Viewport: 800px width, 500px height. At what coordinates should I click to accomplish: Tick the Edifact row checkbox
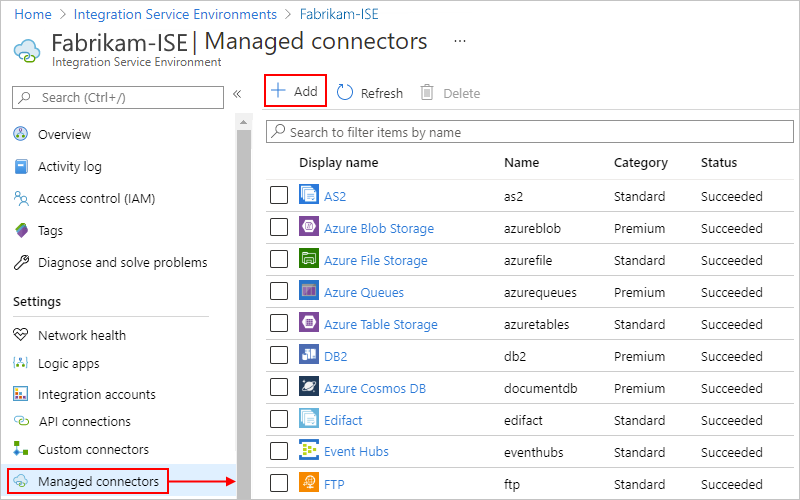click(x=279, y=419)
